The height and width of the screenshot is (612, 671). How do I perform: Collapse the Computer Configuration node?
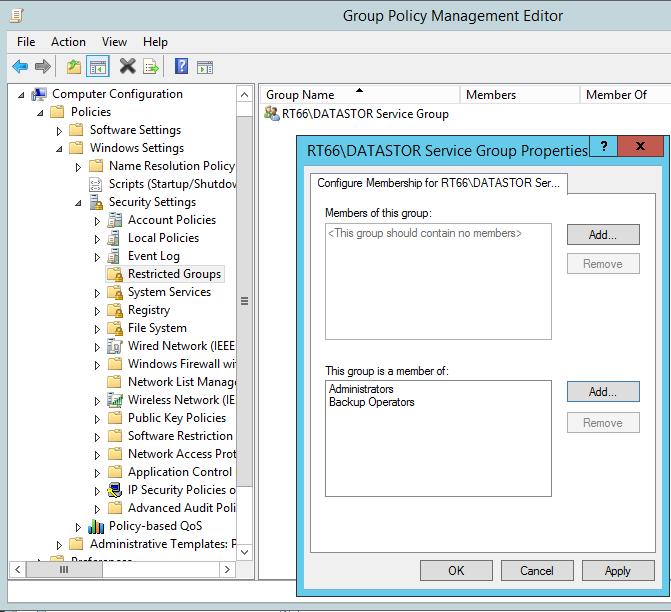[x=21, y=95]
